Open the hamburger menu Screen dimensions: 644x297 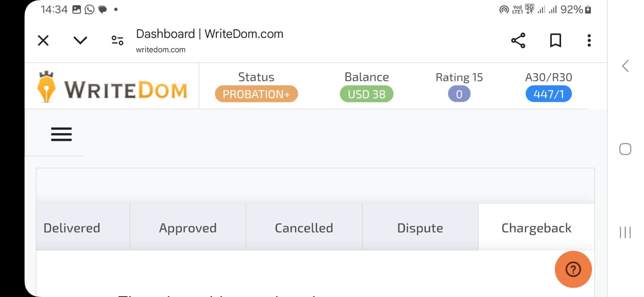tap(61, 134)
